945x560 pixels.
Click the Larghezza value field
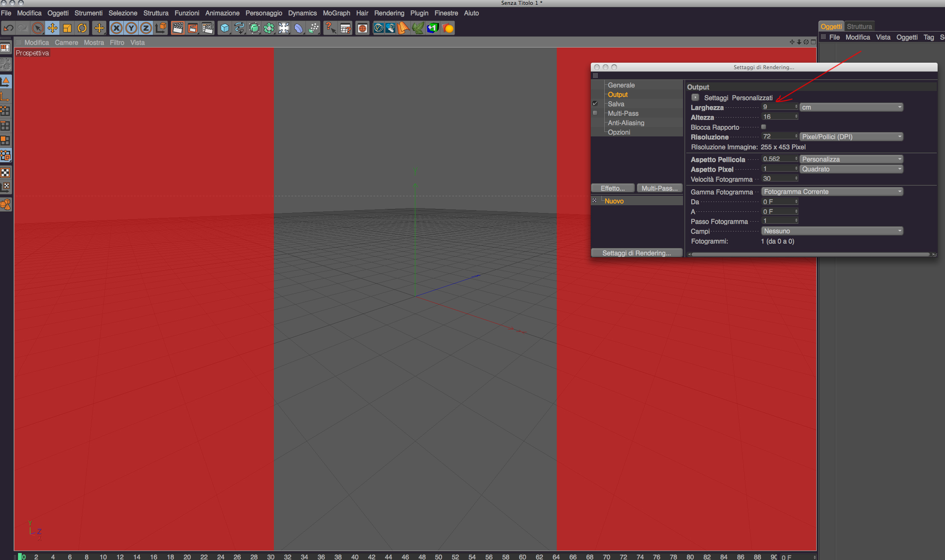[777, 107]
